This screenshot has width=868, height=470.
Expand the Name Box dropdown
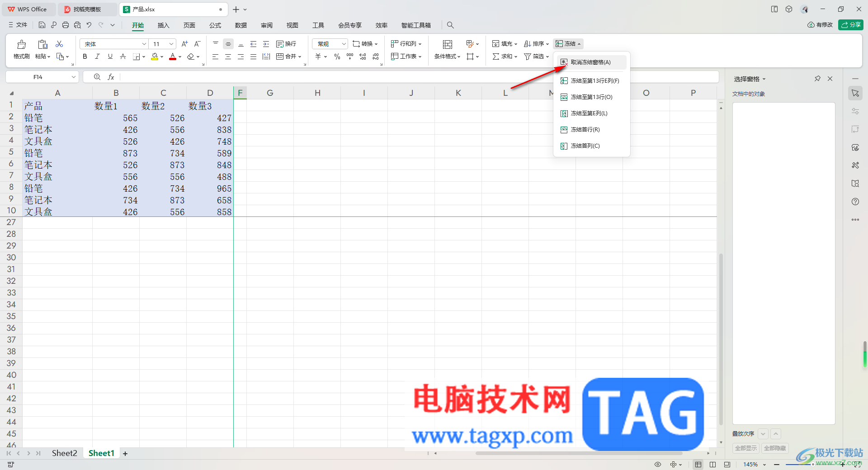pyautogui.click(x=73, y=77)
